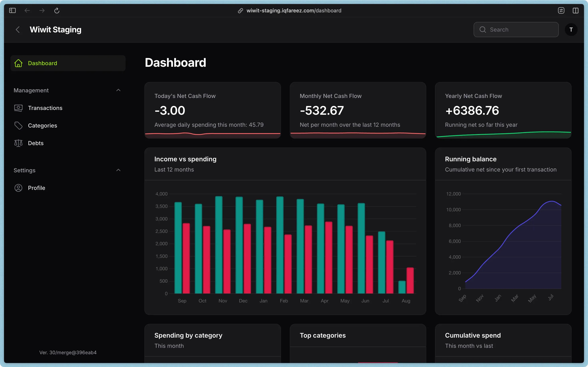This screenshot has height=367, width=588.
Task: Open Today's Net Cash Flow card
Action: pyautogui.click(x=213, y=110)
